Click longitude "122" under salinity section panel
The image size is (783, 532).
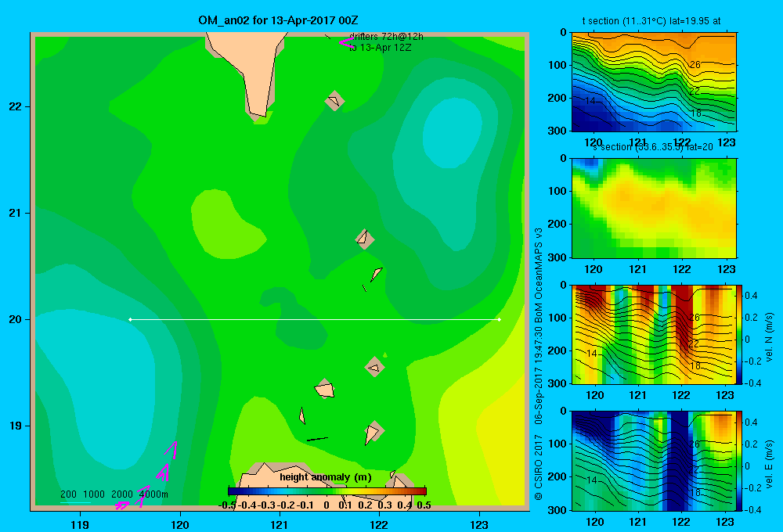(x=682, y=269)
